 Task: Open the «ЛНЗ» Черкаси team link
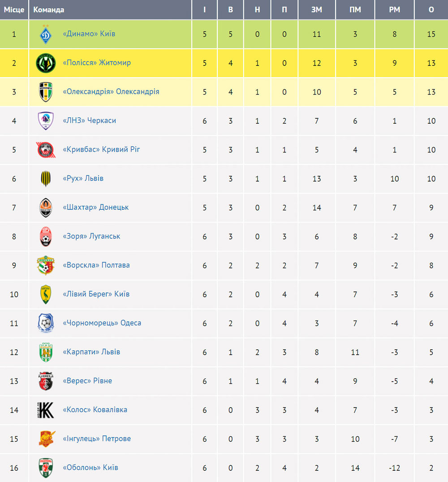pos(89,121)
